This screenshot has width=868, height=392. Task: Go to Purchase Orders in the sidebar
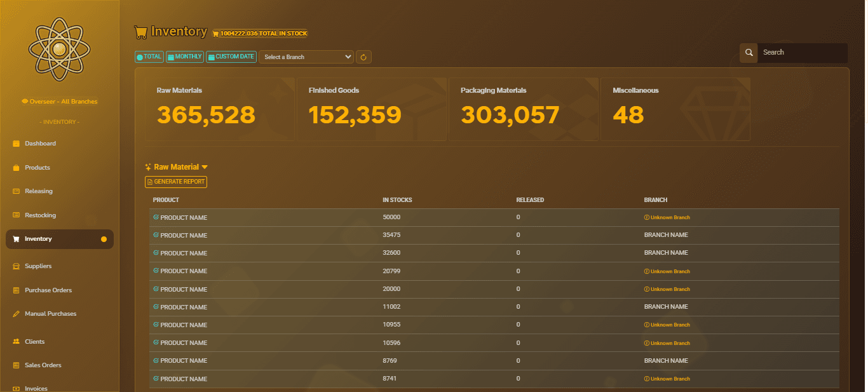tap(48, 290)
